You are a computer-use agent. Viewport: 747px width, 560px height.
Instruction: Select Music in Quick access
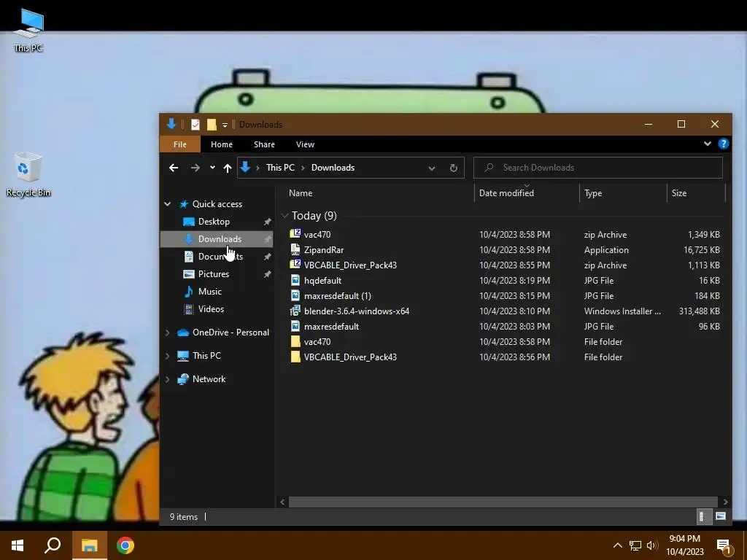pyautogui.click(x=209, y=292)
